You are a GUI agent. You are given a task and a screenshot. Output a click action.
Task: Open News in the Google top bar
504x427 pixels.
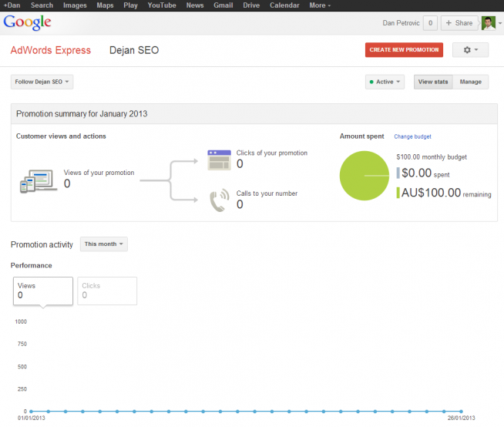pos(195,5)
